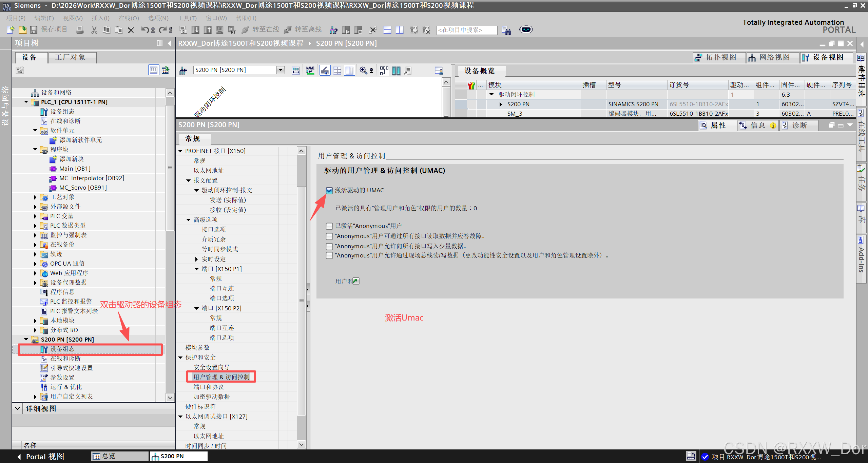Image resolution: width=868 pixels, height=463 pixels.
Task: Click the Save project icon
Action: [x=34, y=30]
